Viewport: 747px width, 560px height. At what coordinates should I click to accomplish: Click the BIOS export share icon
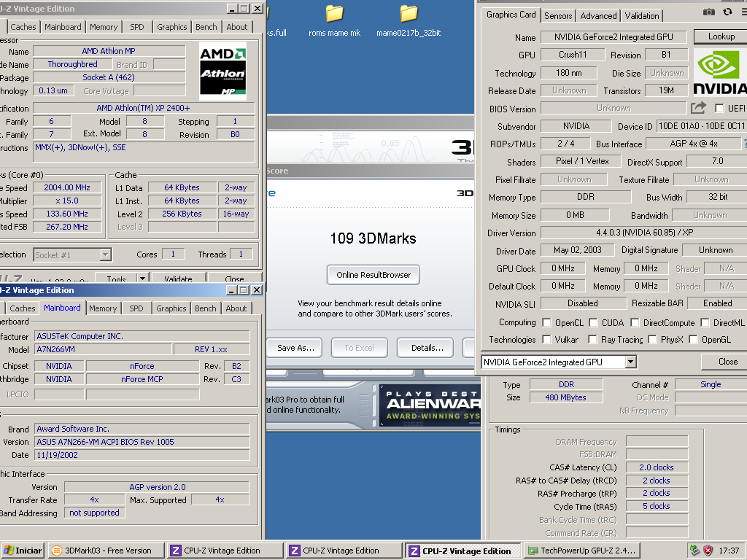pyautogui.click(x=698, y=108)
